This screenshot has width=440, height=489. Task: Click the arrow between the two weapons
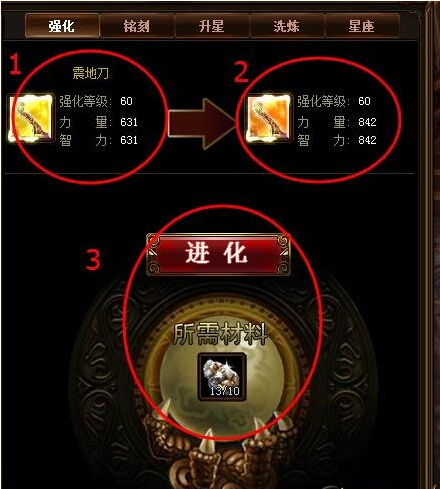click(x=202, y=124)
